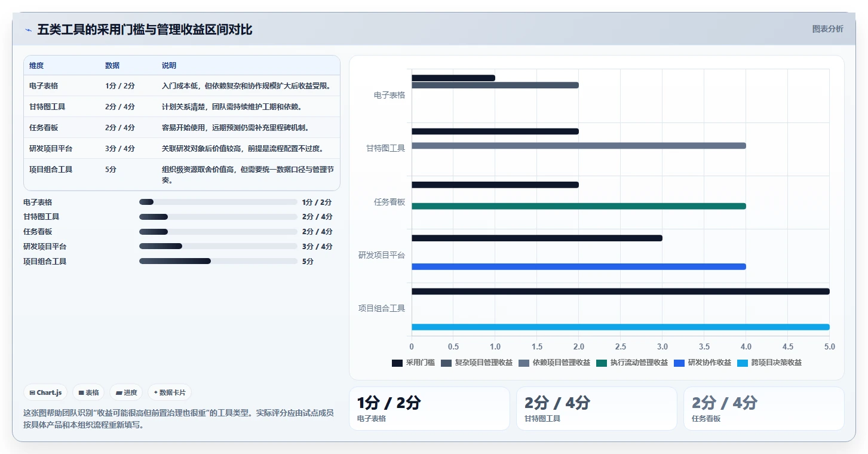The height and width of the screenshot is (454, 868).
Task: Click the dark 采用门槛 bar for 项目组合工具
Action: point(621,292)
